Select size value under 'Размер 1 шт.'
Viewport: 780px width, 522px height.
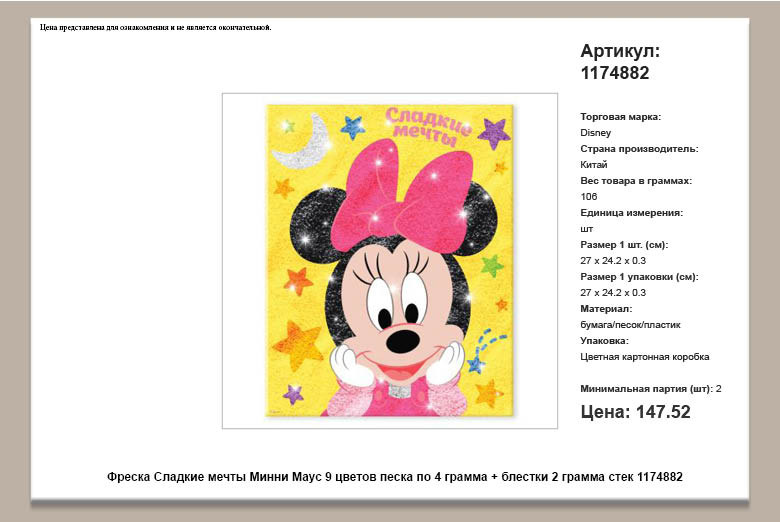pos(613,261)
